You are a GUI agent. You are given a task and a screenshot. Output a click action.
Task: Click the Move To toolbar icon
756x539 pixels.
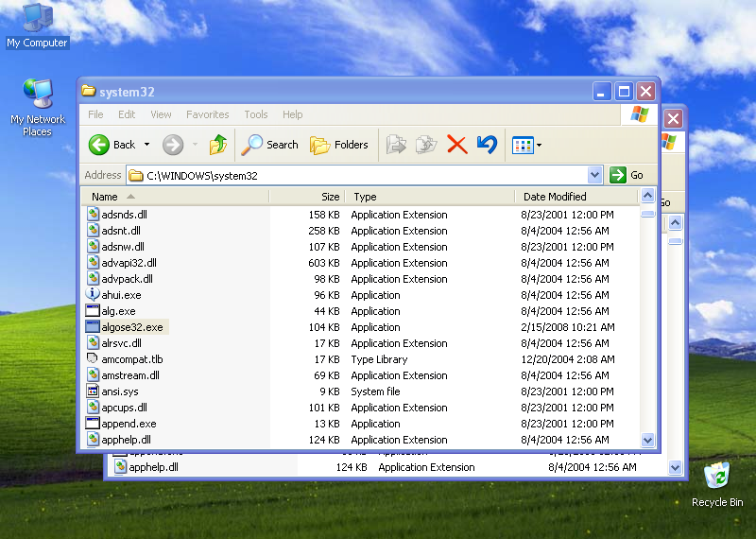396,145
